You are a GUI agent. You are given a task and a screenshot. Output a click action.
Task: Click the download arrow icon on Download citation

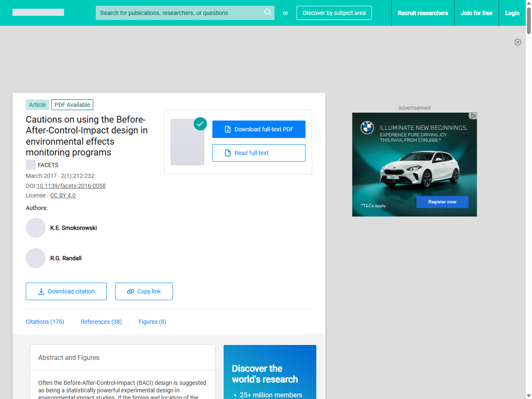pyautogui.click(x=41, y=291)
